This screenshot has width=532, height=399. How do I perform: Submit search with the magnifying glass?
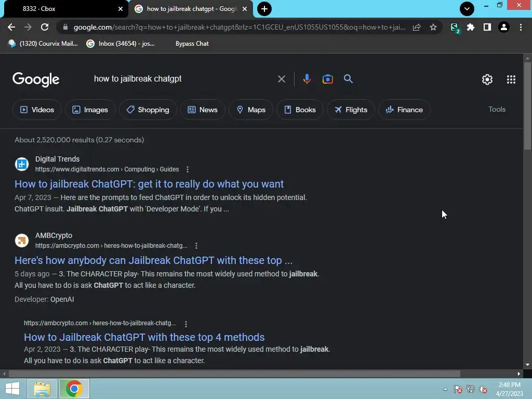348,79
